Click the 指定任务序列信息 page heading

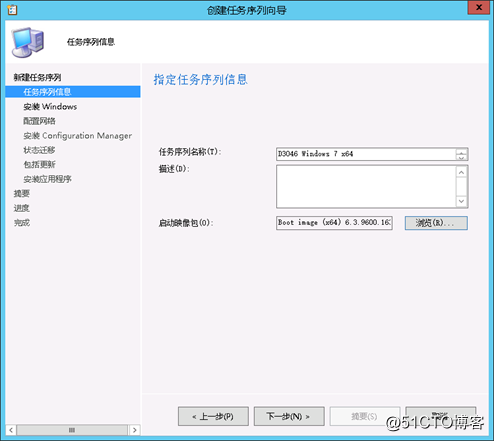pyautogui.click(x=200, y=80)
